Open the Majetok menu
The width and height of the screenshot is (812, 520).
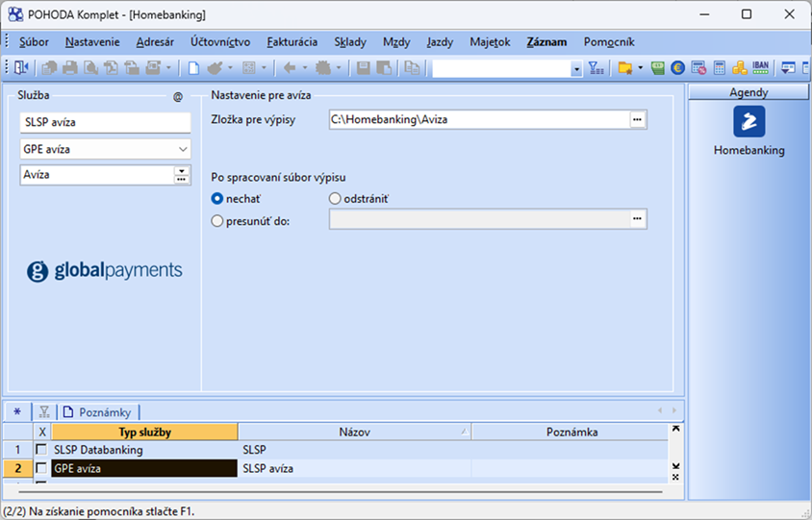point(490,42)
